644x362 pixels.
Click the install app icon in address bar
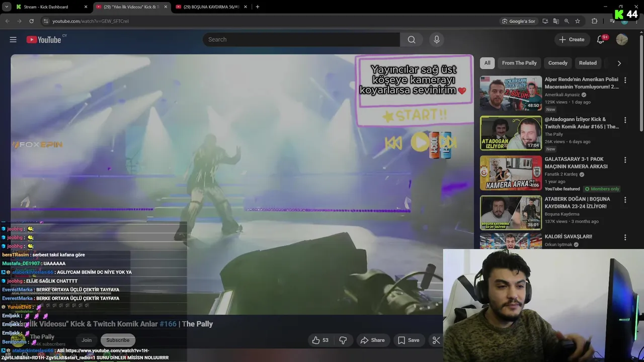[545, 21]
